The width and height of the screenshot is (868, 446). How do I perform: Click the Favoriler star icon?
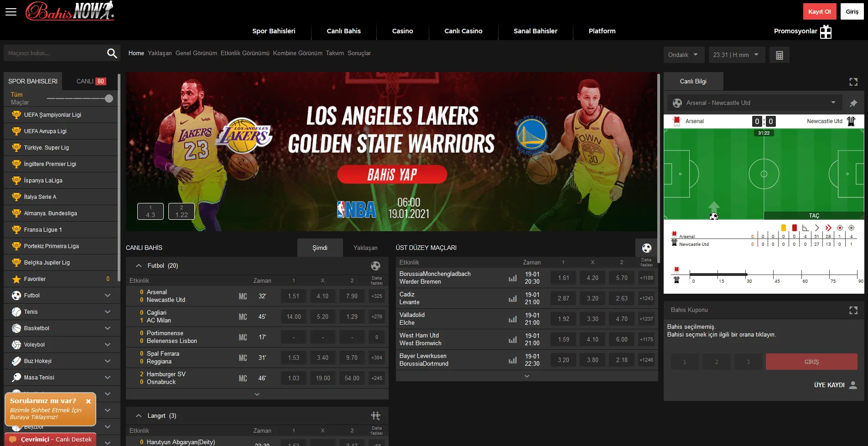(16, 279)
